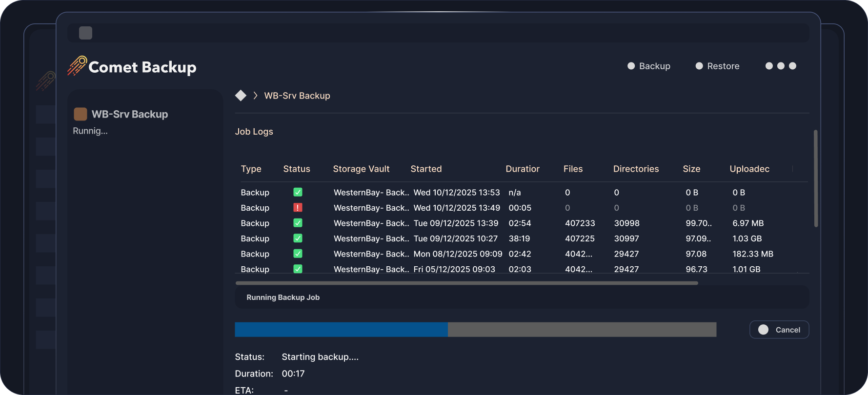Sort by the Files column header

click(573, 169)
